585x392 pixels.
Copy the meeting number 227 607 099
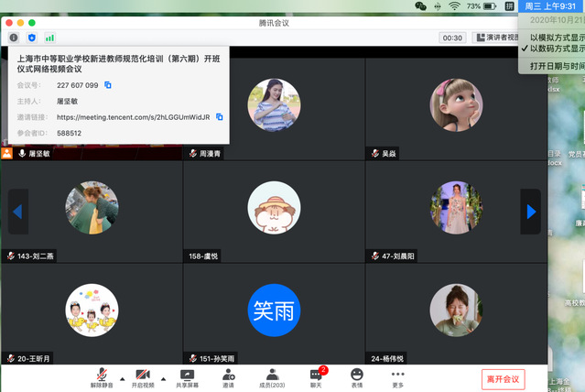[107, 85]
